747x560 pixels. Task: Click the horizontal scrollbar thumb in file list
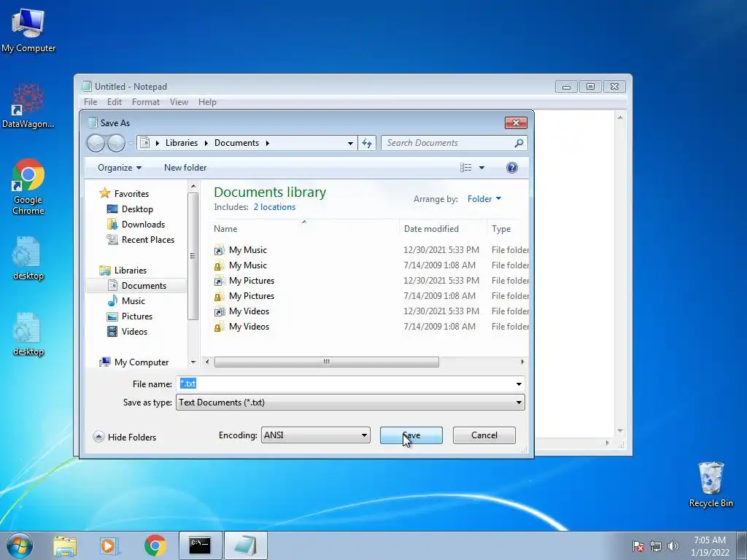tap(326, 362)
